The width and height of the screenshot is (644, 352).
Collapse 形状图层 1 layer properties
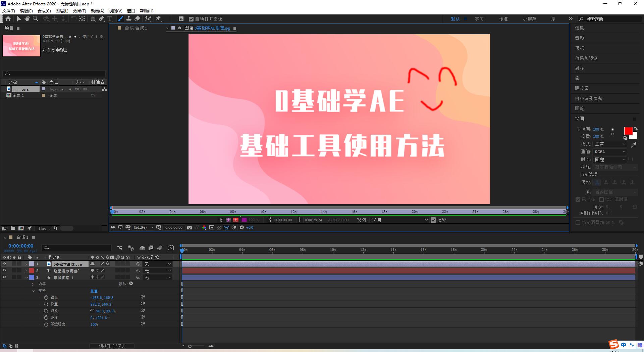click(x=26, y=277)
